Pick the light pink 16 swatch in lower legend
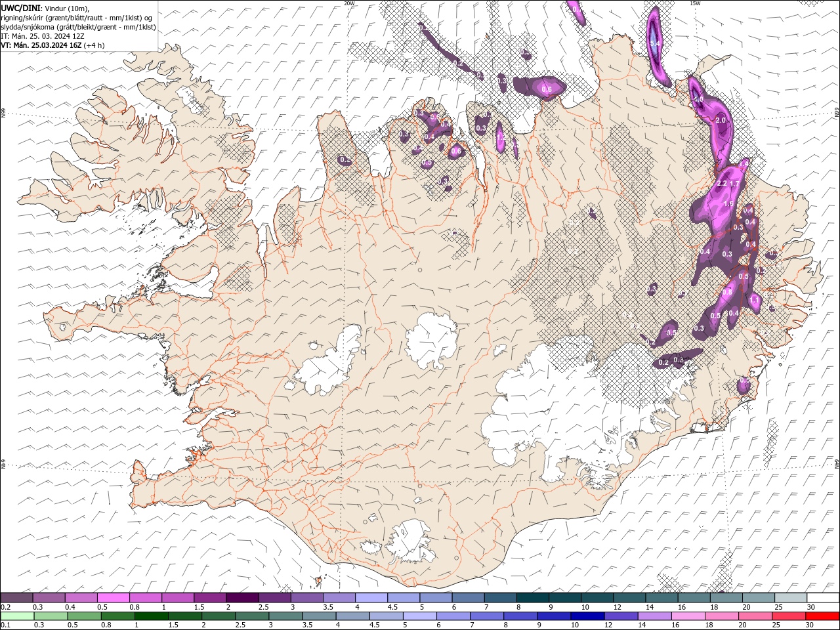Screen dimensions: 840x630 point(687,616)
